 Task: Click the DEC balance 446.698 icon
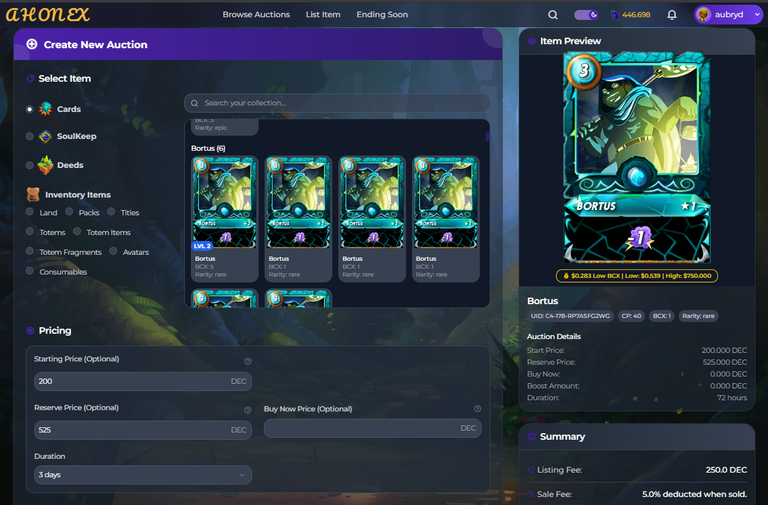pyautogui.click(x=615, y=15)
